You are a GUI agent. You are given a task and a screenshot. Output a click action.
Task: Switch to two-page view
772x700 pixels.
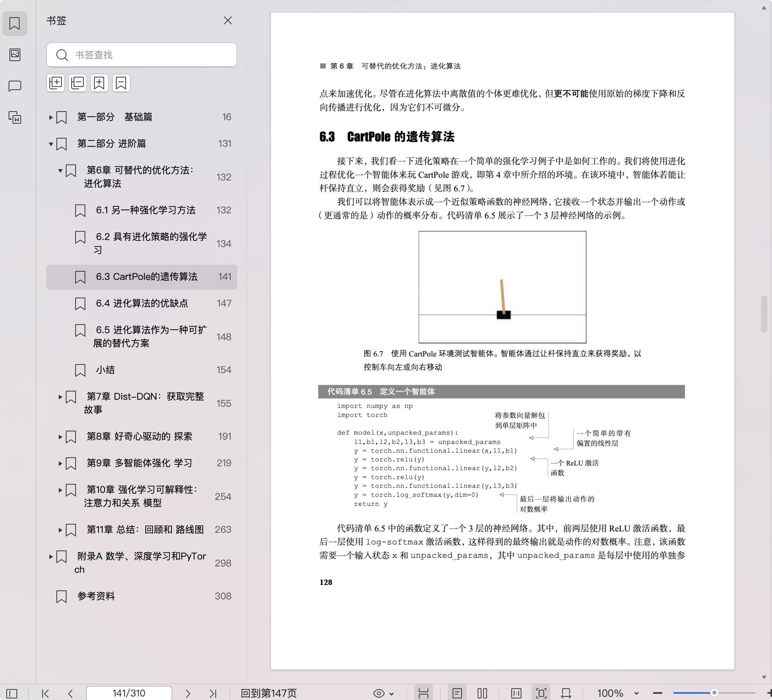pyautogui.click(x=482, y=693)
